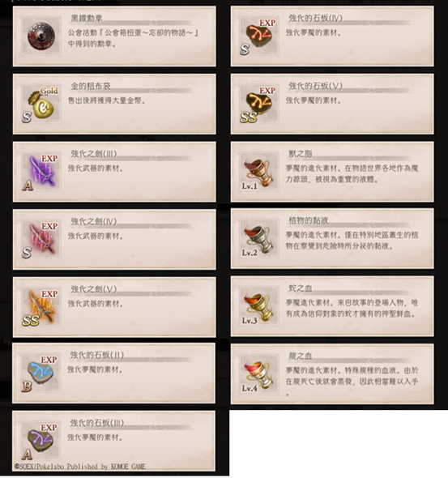448x478 pixels.
Task: Click the Lv.4 龍之血 goblet icon
Action: 259,374
